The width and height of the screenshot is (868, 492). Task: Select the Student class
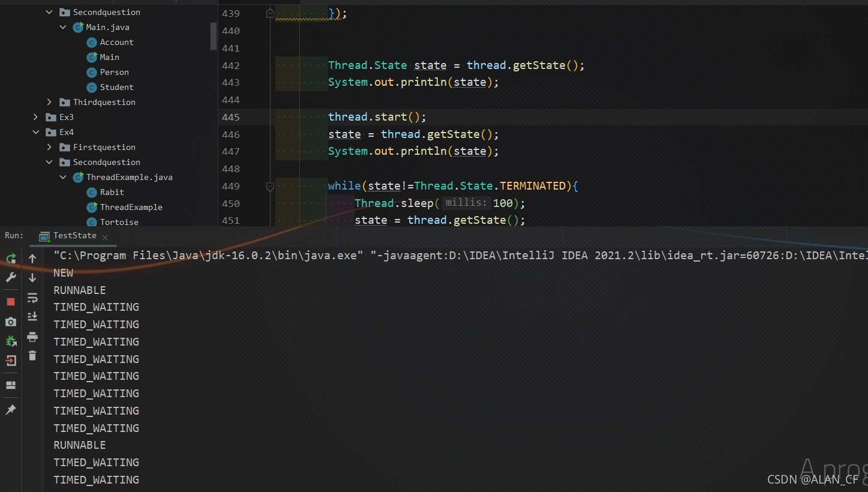tap(110, 87)
